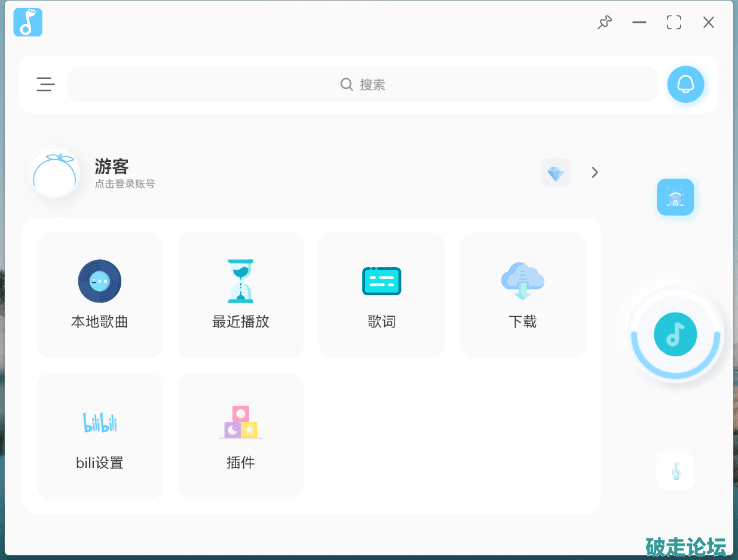
Task: Click the blue house icon on right
Action: 675,197
